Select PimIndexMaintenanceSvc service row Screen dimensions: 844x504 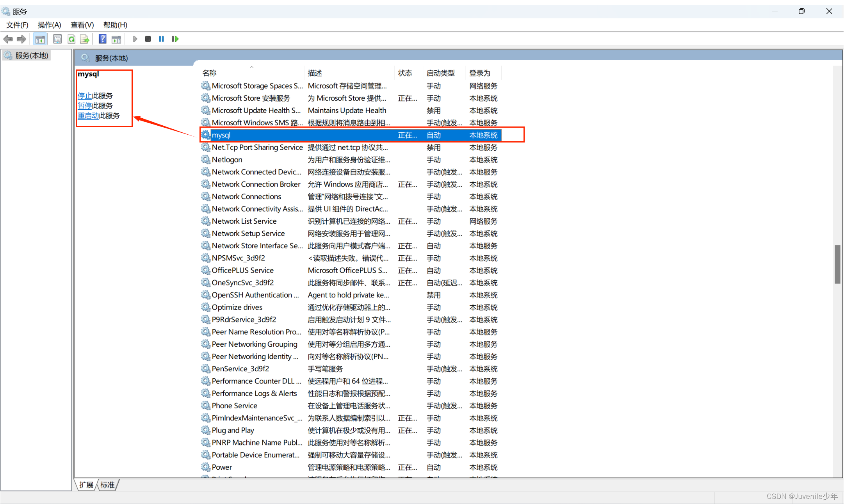(351, 418)
